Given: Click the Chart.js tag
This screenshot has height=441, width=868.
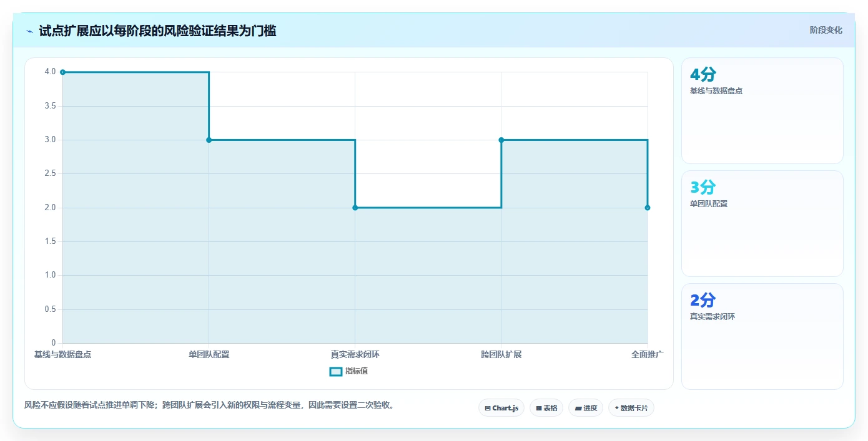Looking at the screenshot, I should coord(501,408).
